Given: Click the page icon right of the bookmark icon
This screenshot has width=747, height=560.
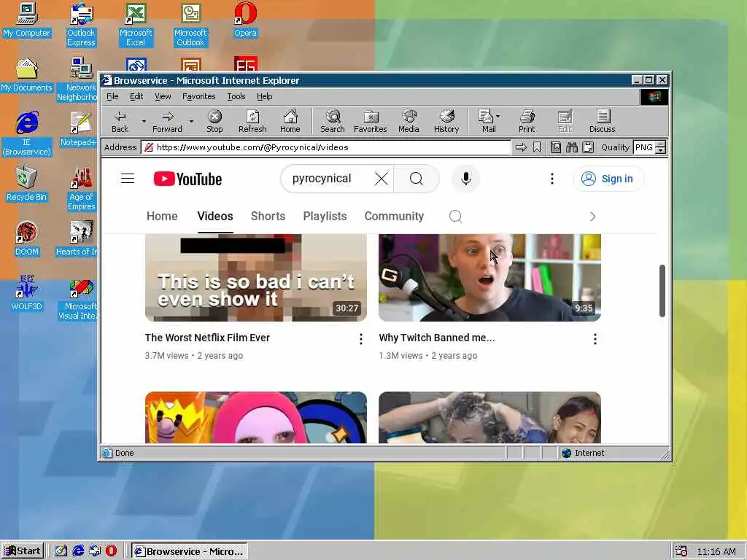Looking at the screenshot, I should click(555, 147).
